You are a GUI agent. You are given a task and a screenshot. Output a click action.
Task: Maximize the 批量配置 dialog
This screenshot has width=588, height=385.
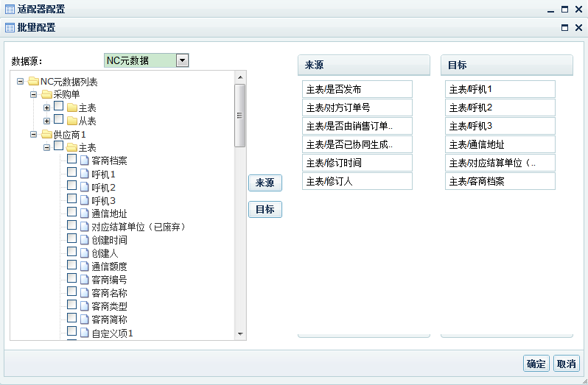pos(564,28)
